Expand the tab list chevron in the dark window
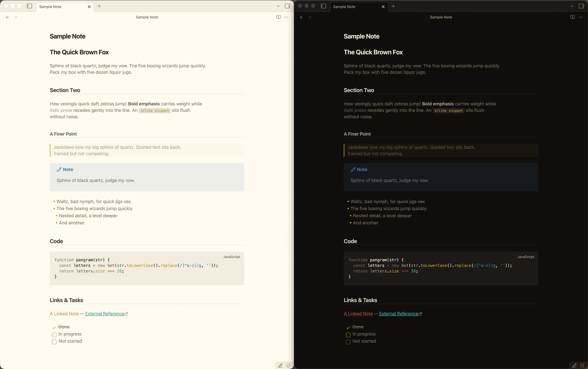Screen dimensions: 588x369 572,6
